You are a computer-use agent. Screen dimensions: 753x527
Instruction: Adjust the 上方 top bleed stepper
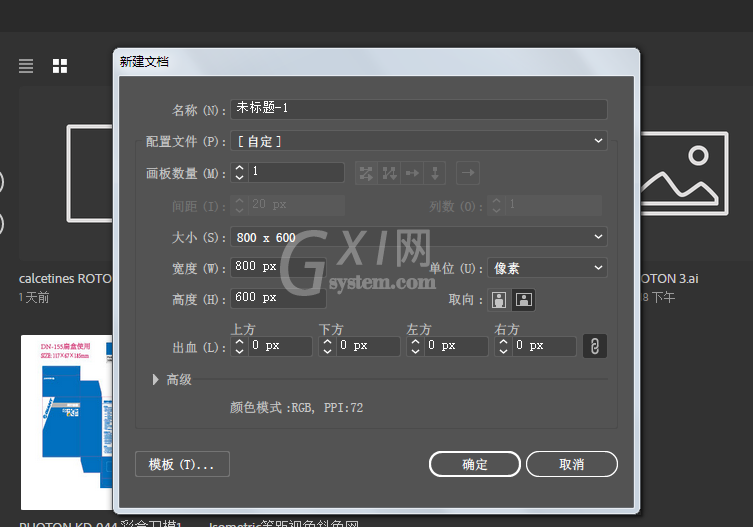[x=240, y=346]
